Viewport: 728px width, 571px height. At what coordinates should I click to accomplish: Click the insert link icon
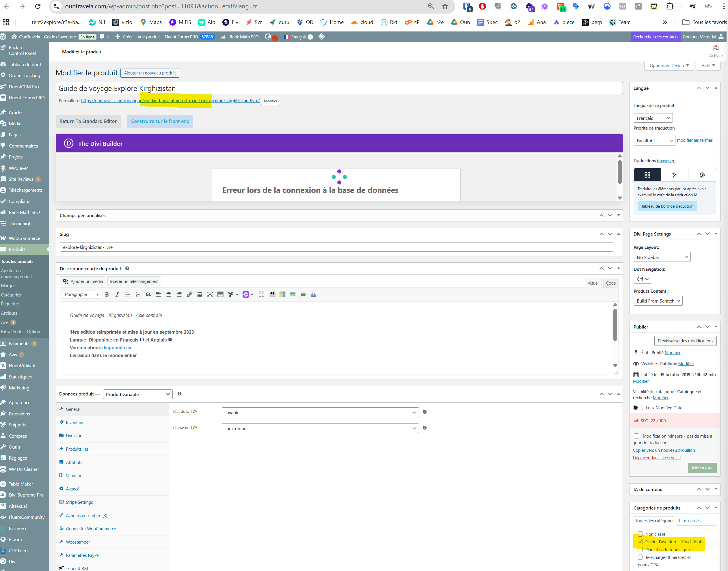pos(189,294)
